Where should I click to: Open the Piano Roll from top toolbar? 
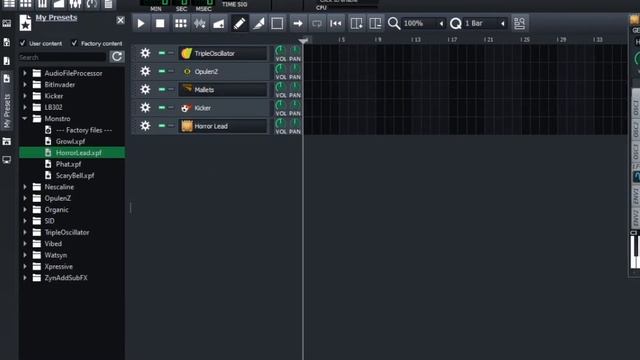tap(42, 4)
